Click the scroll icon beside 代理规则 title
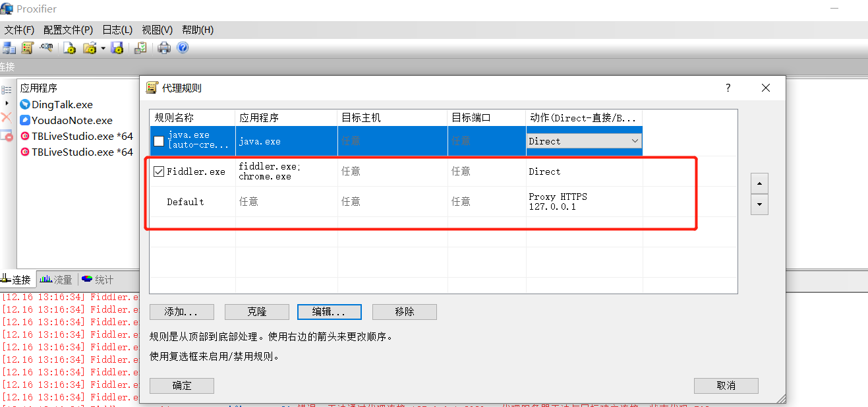 point(152,88)
